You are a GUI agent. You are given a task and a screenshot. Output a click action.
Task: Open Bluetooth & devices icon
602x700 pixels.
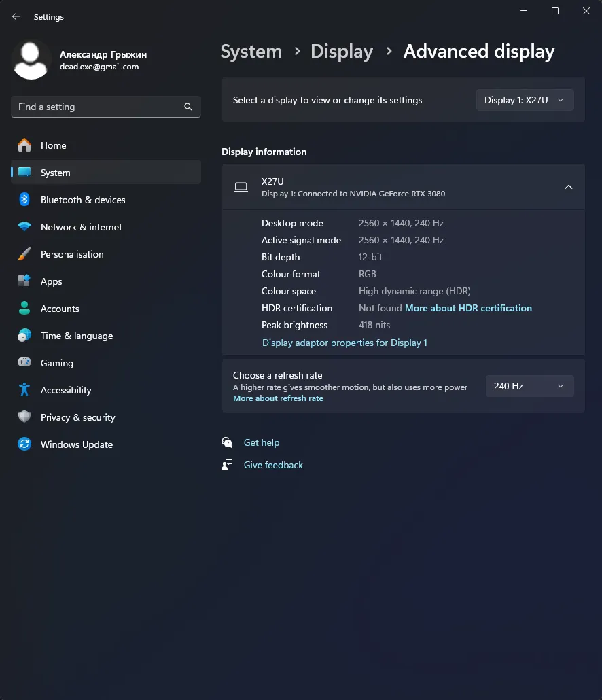(x=24, y=200)
